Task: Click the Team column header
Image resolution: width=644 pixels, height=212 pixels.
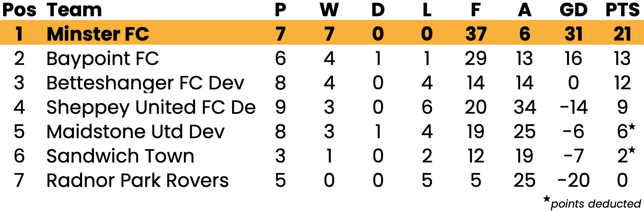Action: pyautogui.click(x=74, y=10)
